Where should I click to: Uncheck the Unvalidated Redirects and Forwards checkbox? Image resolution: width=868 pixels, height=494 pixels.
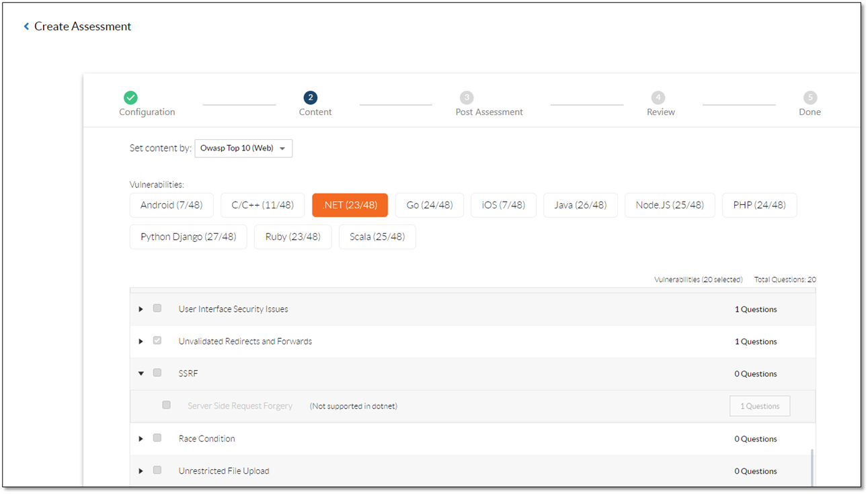pos(157,341)
